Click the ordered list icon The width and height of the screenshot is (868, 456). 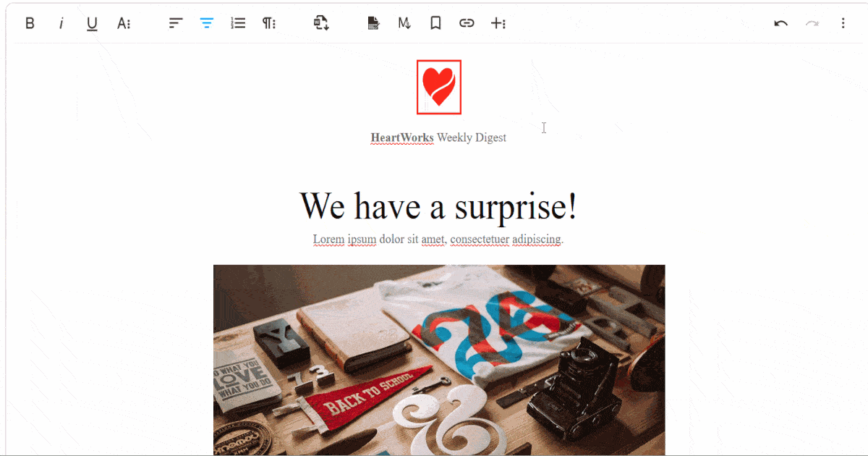click(x=238, y=23)
